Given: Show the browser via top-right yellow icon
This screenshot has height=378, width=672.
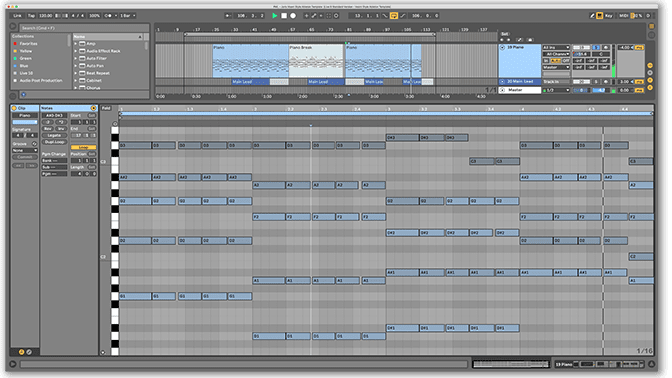Looking at the screenshot, I should (x=651, y=26).
